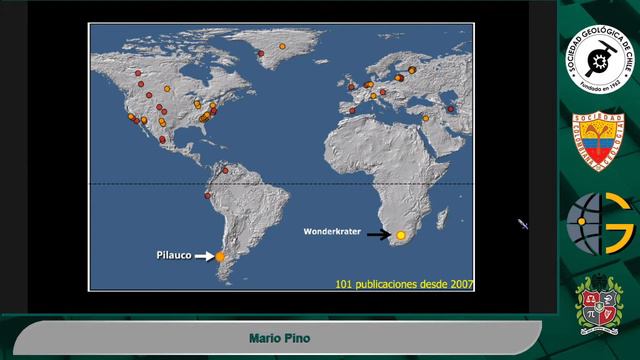Click the 'Mario Pino' speaker name
640x360 pixels.
(280, 338)
